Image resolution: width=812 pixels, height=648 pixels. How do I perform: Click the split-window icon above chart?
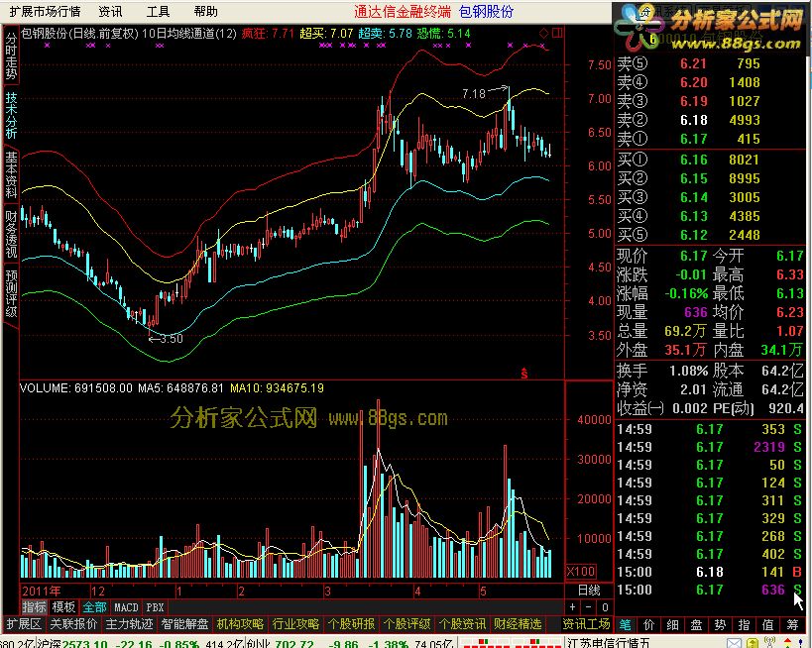click(x=558, y=34)
